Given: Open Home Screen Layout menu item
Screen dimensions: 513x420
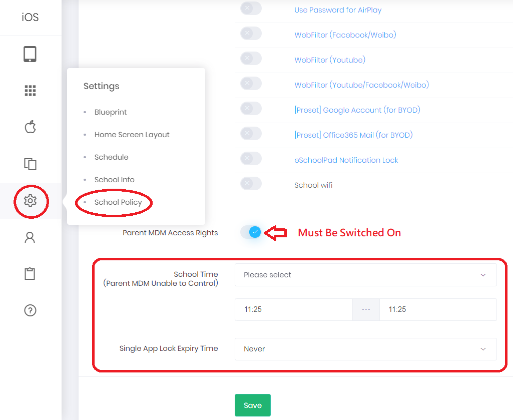Looking at the screenshot, I should [x=132, y=135].
